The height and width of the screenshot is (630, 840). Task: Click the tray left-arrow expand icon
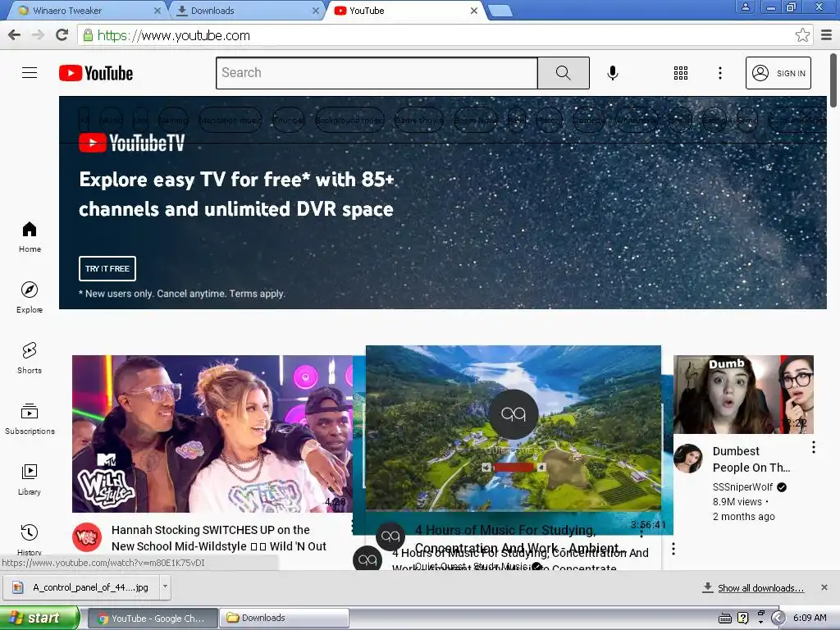point(778,619)
